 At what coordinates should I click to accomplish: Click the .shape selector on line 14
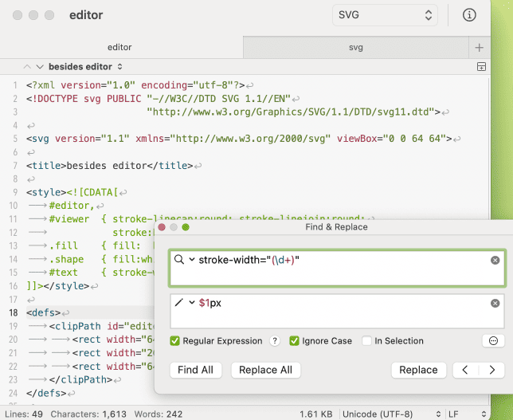click(x=66, y=259)
